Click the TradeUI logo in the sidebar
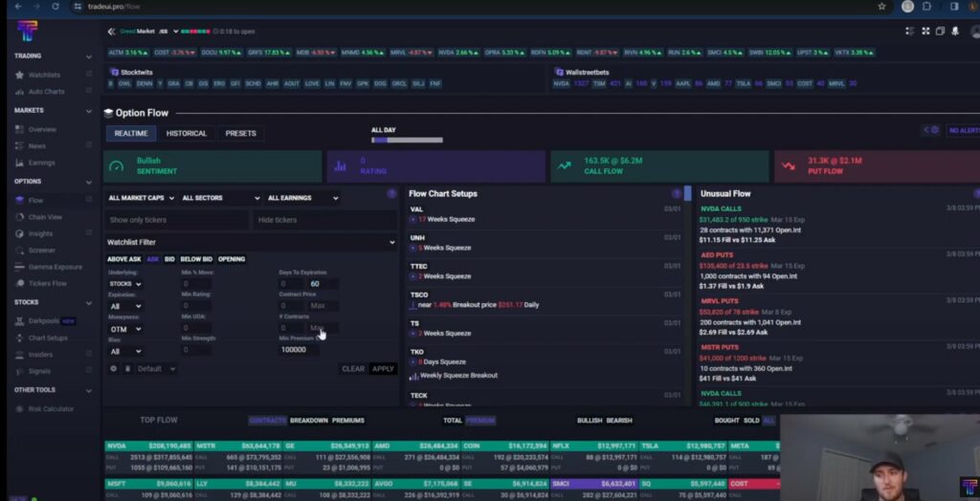 pyautogui.click(x=28, y=30)
